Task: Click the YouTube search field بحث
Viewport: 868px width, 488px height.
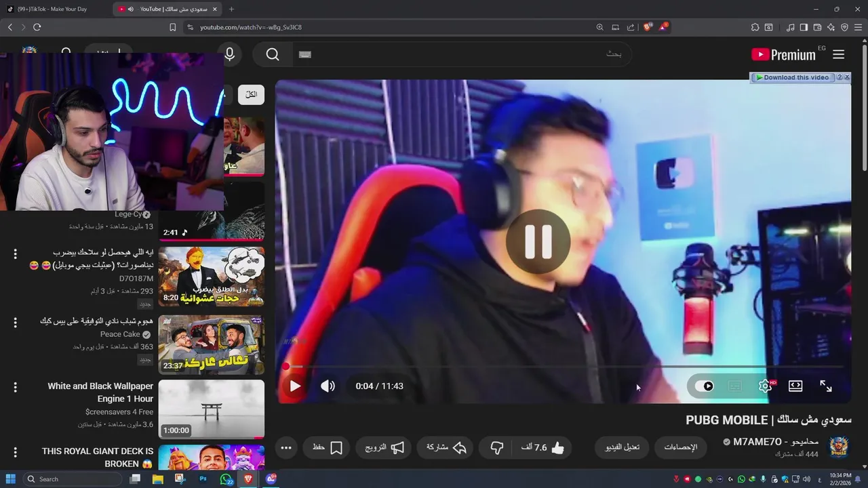Action: coord(461,54)
